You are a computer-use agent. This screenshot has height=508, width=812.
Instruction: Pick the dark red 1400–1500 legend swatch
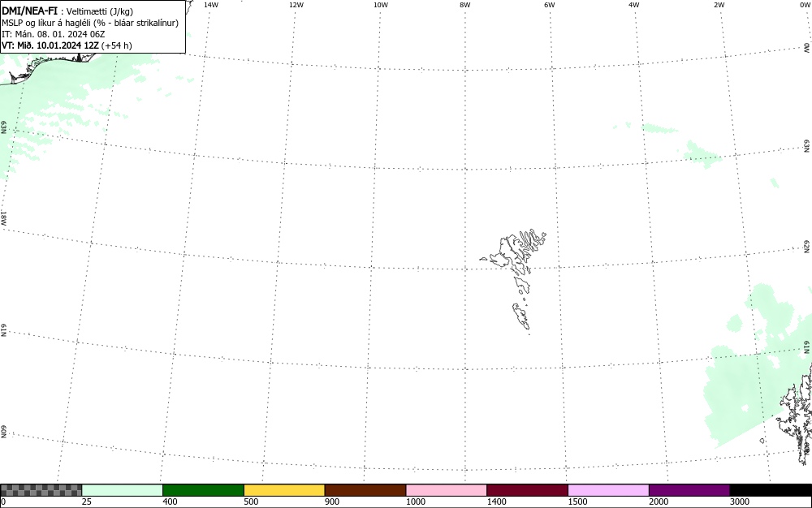pos(527,490)
